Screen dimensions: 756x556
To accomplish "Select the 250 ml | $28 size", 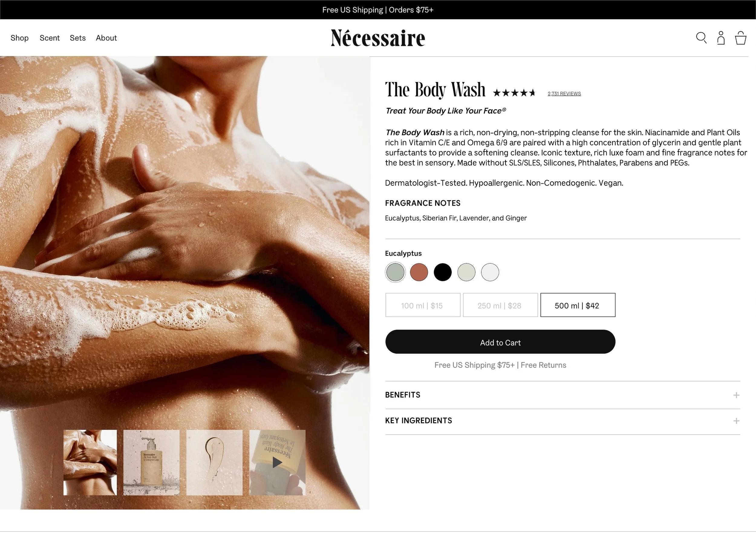I will 500,305.
